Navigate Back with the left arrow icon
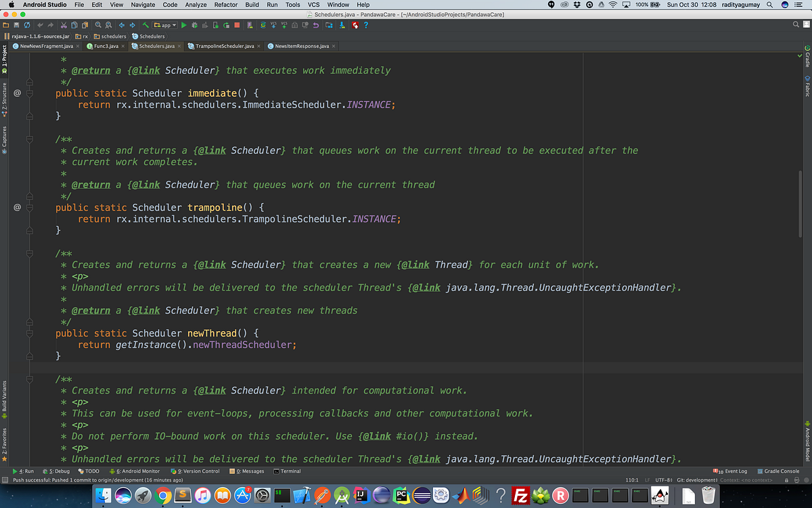Image resolution: width=812 pixels, height=508 pixels. click(122, 25)
